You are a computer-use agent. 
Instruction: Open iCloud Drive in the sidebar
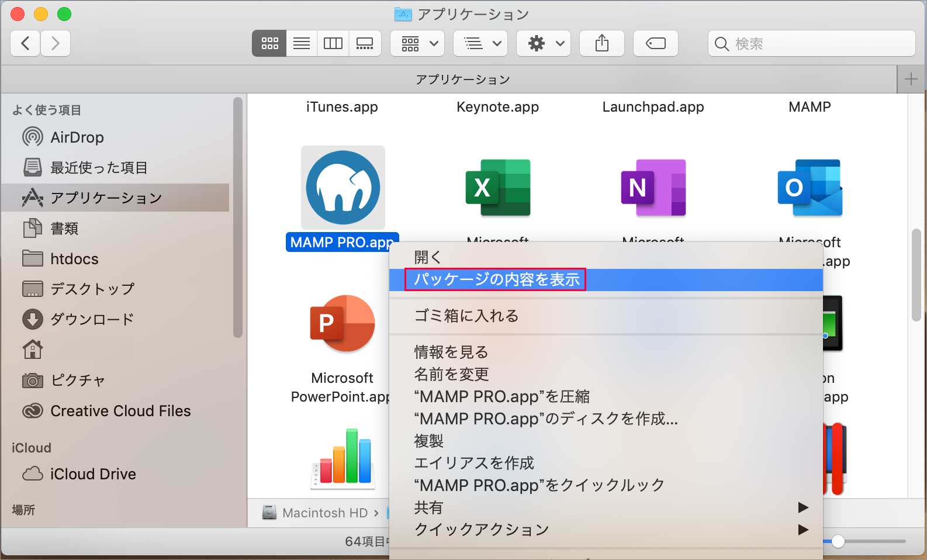(116, 474)
